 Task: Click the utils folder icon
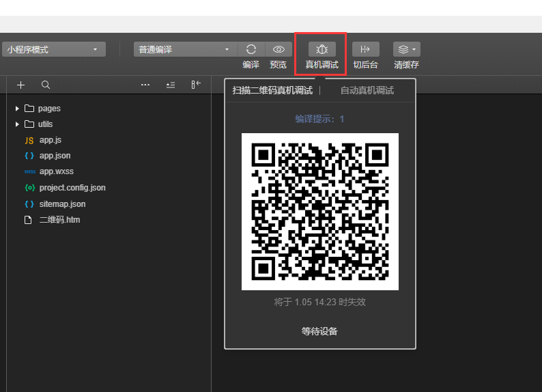(29, 124)
